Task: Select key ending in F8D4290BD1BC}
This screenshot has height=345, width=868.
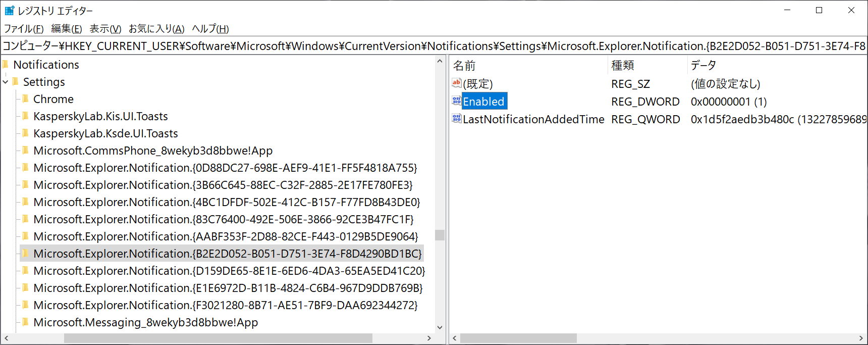Action: 228,254
